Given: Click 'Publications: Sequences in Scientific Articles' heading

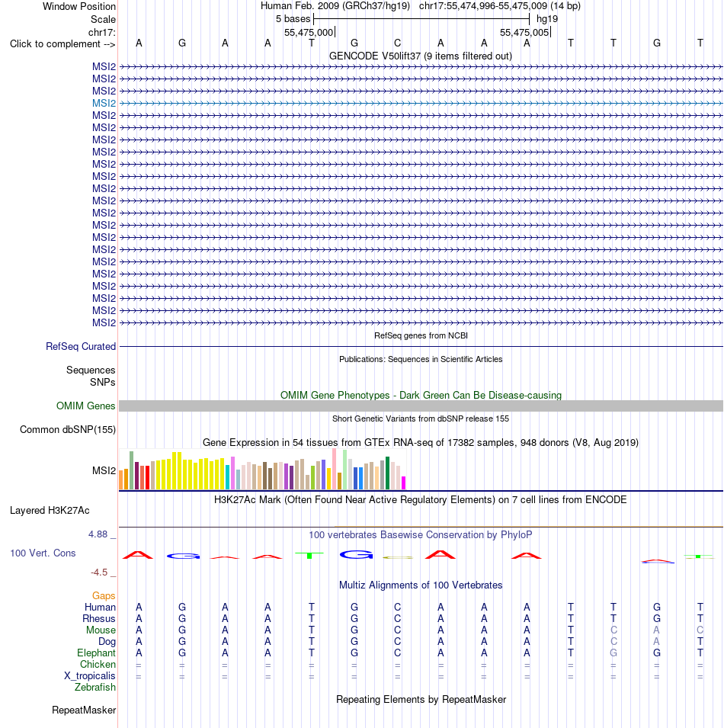Looking at the screenshot, I should pyautogui.click(x=421, y=359).
